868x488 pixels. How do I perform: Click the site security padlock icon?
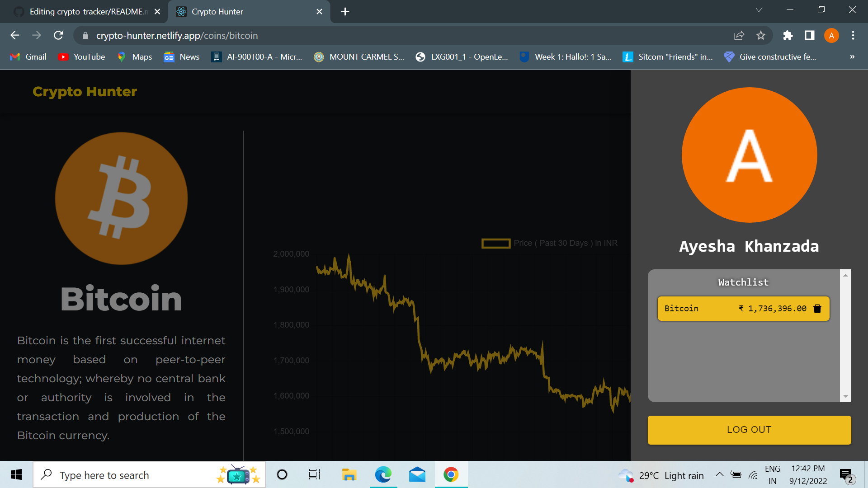pos(85,35)
